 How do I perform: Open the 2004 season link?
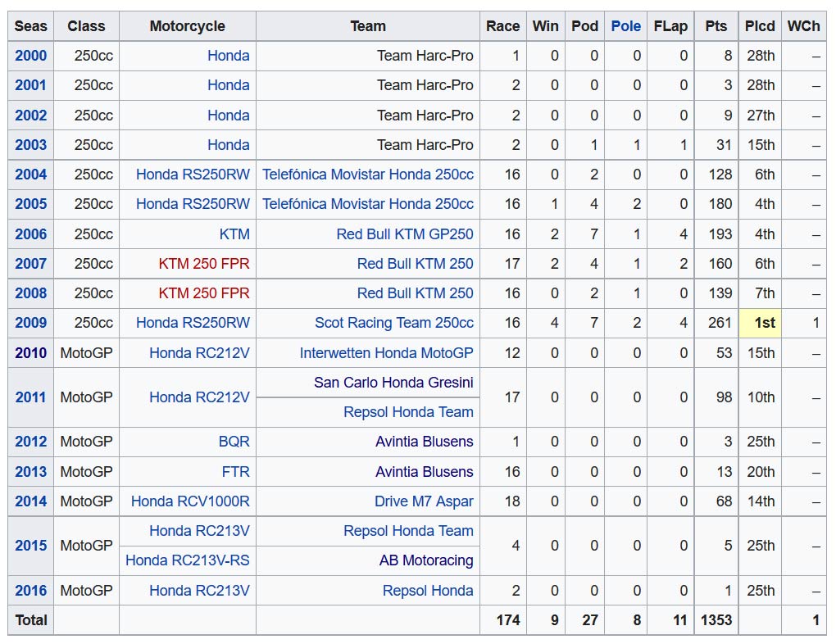tap(31, 175)
